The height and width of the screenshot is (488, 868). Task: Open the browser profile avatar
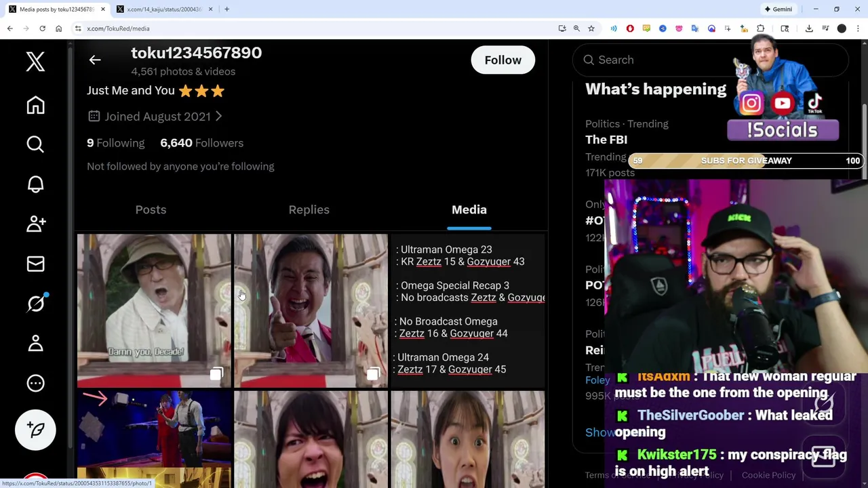(842, 28)
